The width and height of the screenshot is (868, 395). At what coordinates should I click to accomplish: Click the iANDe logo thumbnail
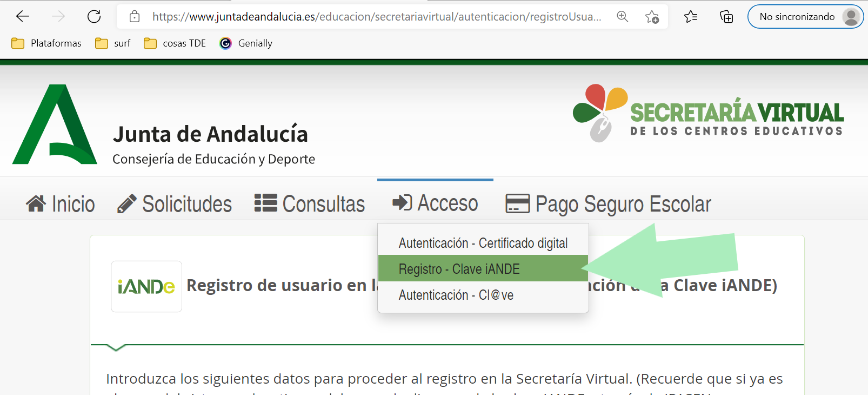tap(146, 286)
